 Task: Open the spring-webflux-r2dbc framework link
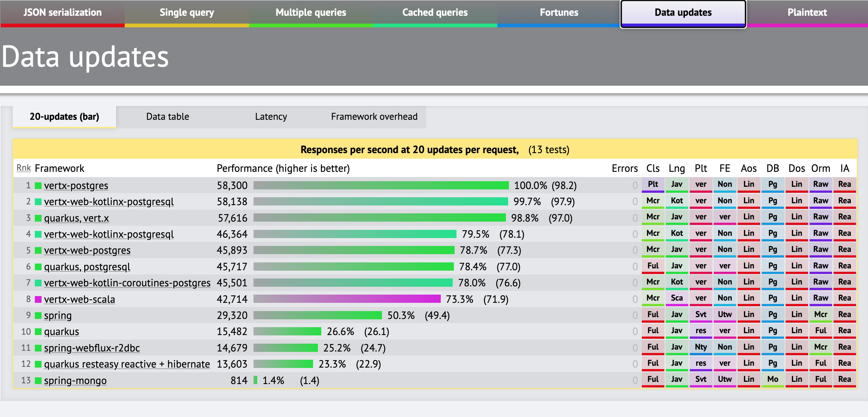pos(92,348)
